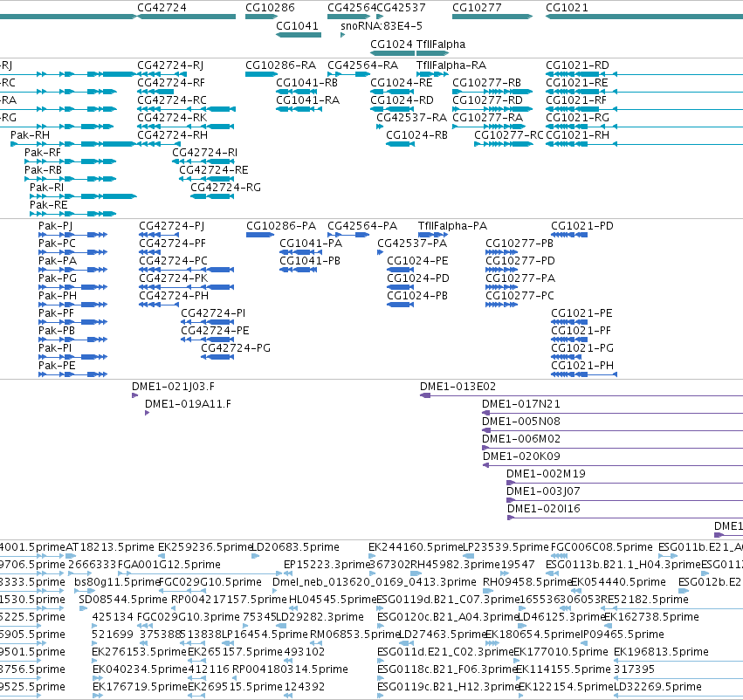Select the Pak-PH protein label
Screen dimensions: 743x700
tap(58, 296)
